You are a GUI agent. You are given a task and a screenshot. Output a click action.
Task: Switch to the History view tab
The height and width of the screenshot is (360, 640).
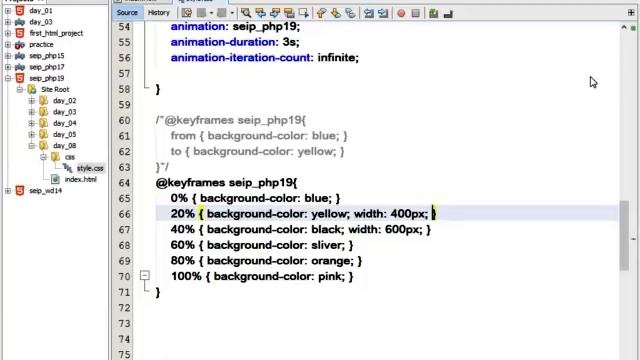159,13
